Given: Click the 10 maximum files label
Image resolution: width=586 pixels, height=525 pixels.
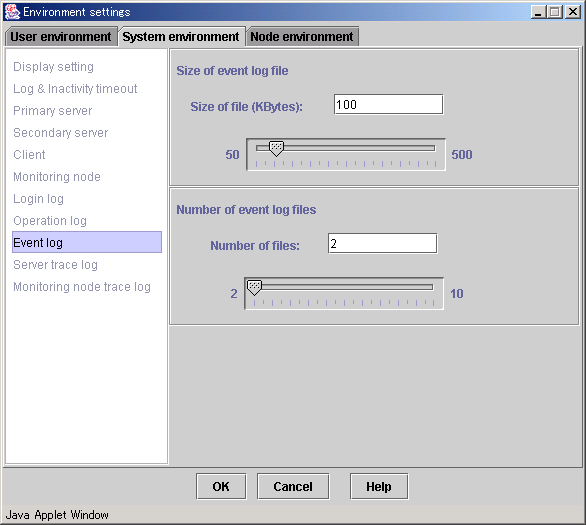Looking at the screenshot, I should click(x=457, y=294).
